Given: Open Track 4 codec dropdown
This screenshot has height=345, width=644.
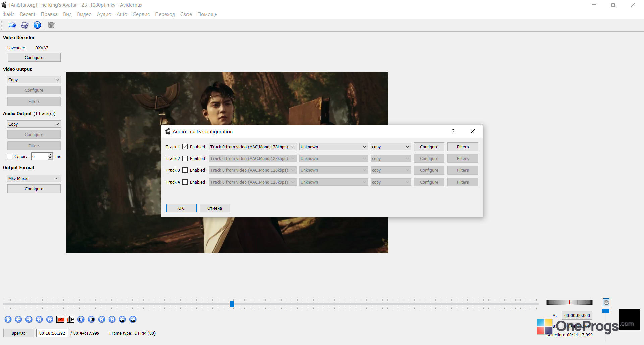Looking at the screenshot, I should pyautogui.click(x=391, y=182).
